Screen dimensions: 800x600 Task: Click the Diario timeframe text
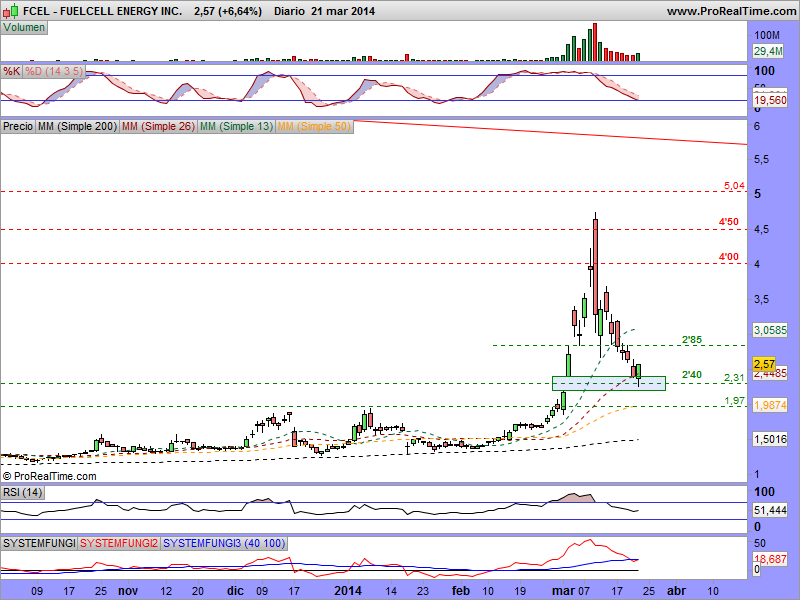click(x=289, y=11)
